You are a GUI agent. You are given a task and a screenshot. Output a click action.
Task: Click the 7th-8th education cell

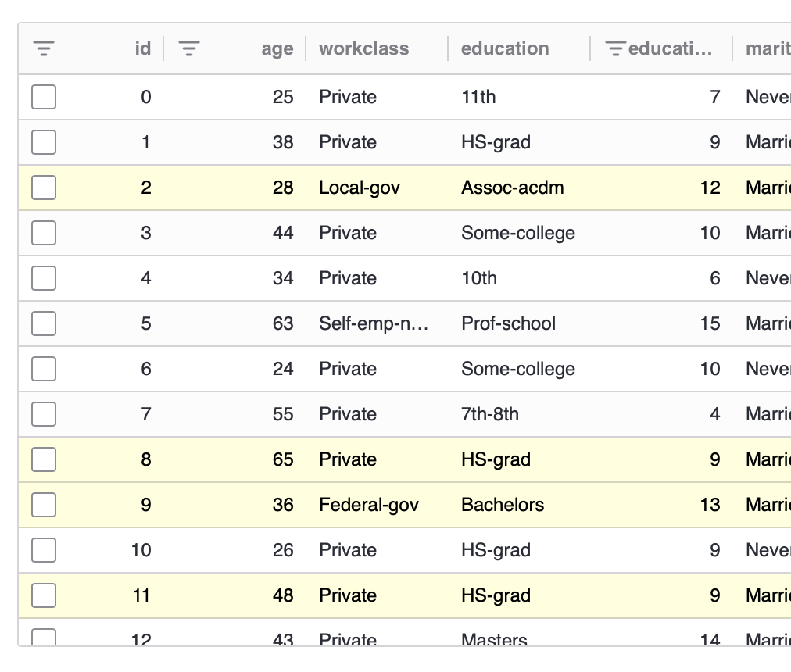pos(490,414)
